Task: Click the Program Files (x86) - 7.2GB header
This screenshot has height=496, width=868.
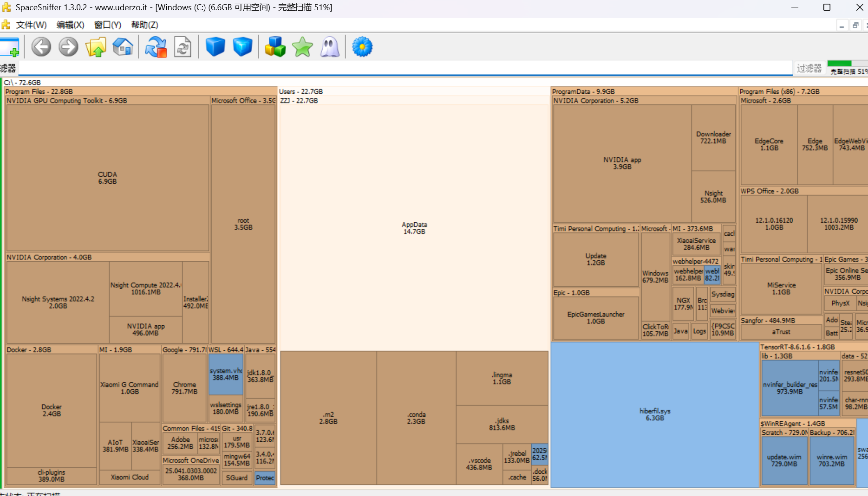Action: (803, 91)
